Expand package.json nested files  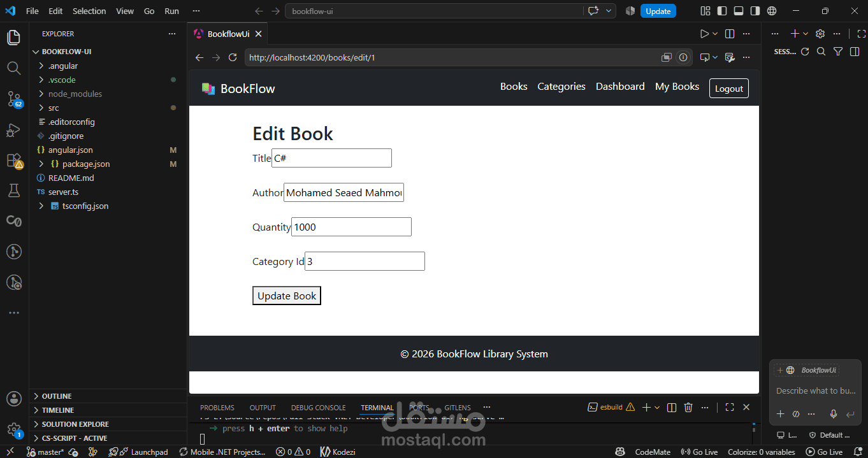(41, 164)
